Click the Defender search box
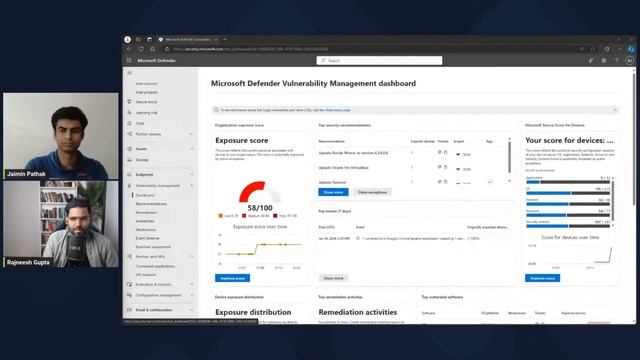 pyautogui.click(x=379, y=60)
